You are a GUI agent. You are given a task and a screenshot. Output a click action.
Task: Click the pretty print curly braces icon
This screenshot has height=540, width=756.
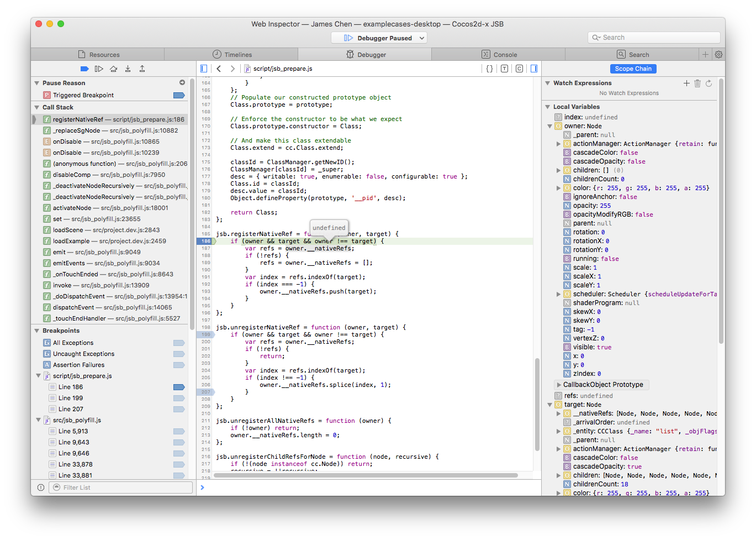pyautogui.click(x=489, y=69)
